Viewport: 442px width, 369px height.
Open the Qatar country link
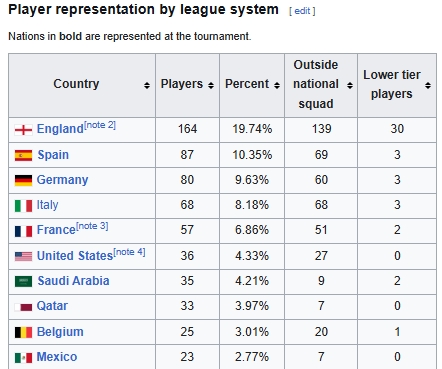pyautogui.click(x=52, y=306)
